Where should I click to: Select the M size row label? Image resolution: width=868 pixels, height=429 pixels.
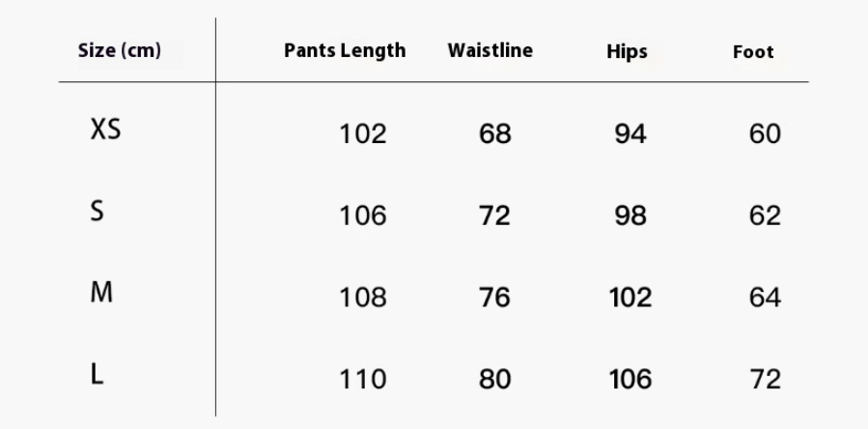click(x=101, y=293)
